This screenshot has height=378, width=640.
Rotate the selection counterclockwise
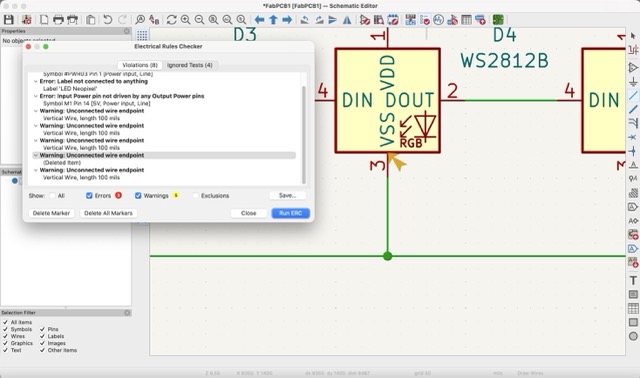[304, 20]
